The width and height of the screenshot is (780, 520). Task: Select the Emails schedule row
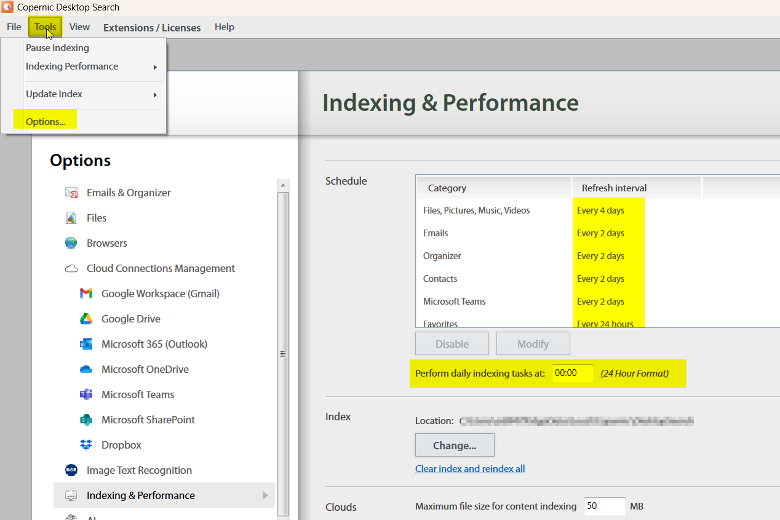pos(597,233)
